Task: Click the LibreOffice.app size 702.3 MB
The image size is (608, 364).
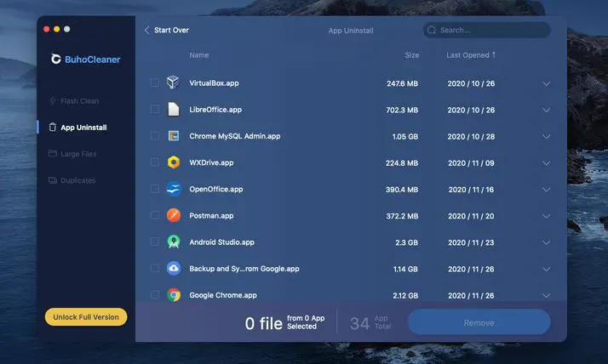Action: click(402, 110)
